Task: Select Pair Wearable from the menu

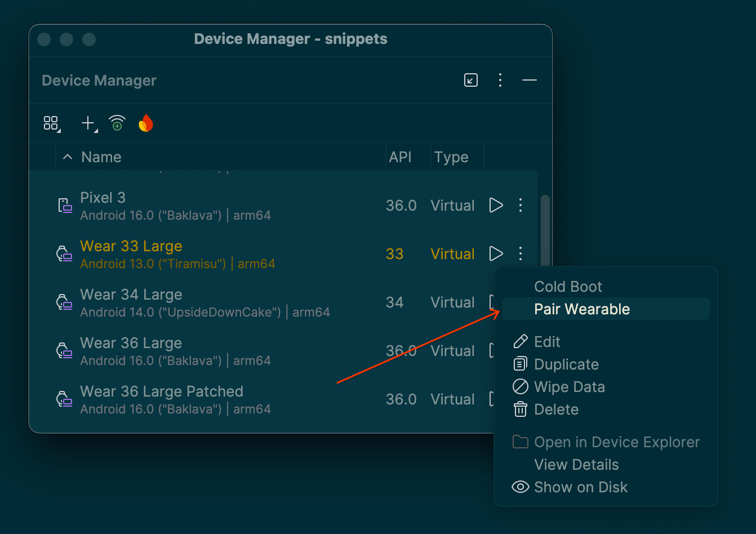Action: coord(582,309)
